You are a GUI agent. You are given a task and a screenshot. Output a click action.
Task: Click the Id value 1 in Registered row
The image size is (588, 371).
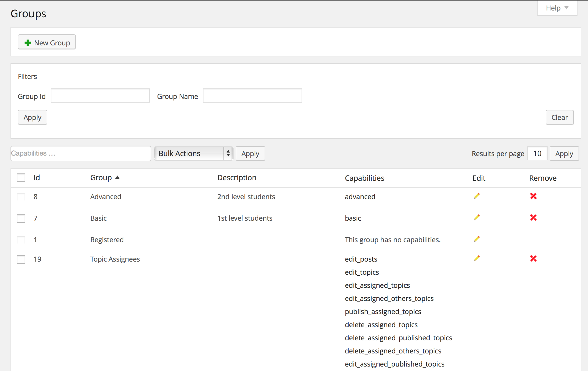coord(35,240)
